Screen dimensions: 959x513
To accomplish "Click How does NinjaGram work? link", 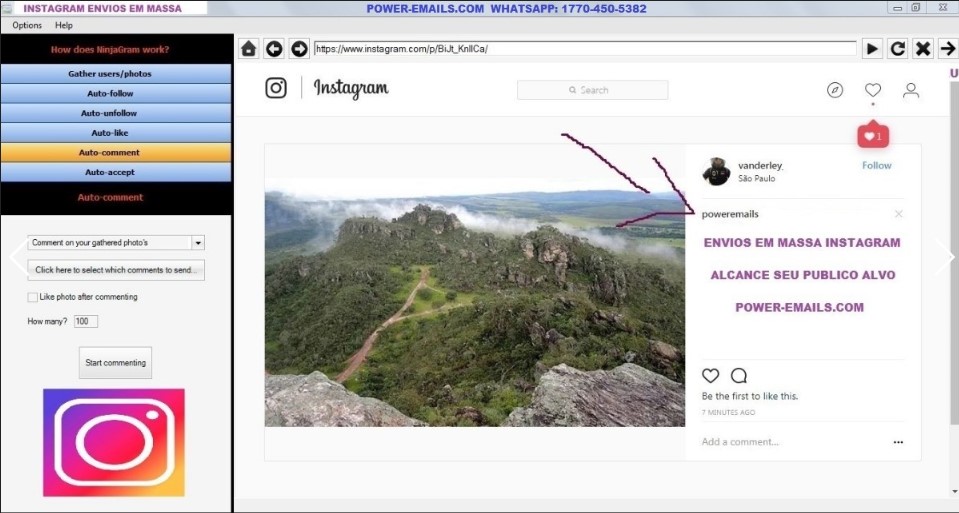I will point(110,50).
